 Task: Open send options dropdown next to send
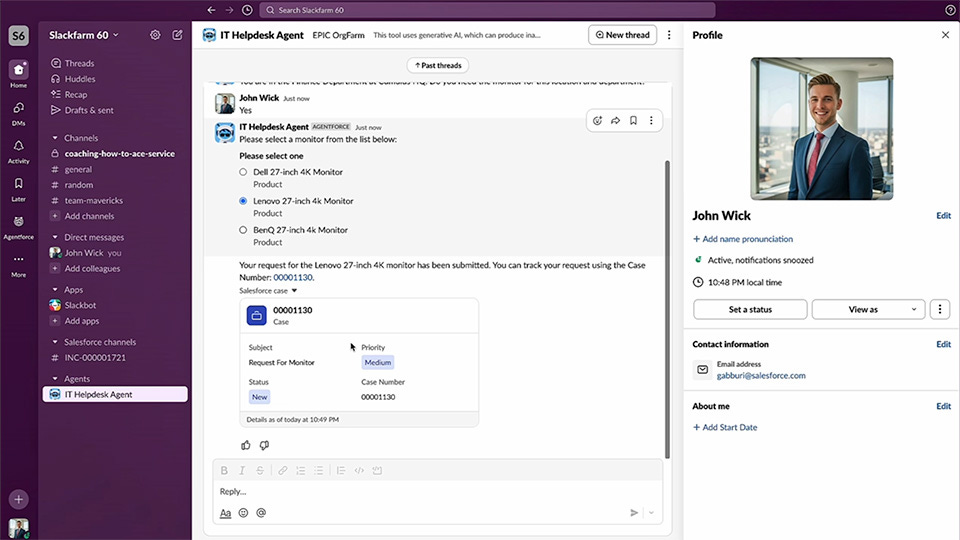(651, 512)
